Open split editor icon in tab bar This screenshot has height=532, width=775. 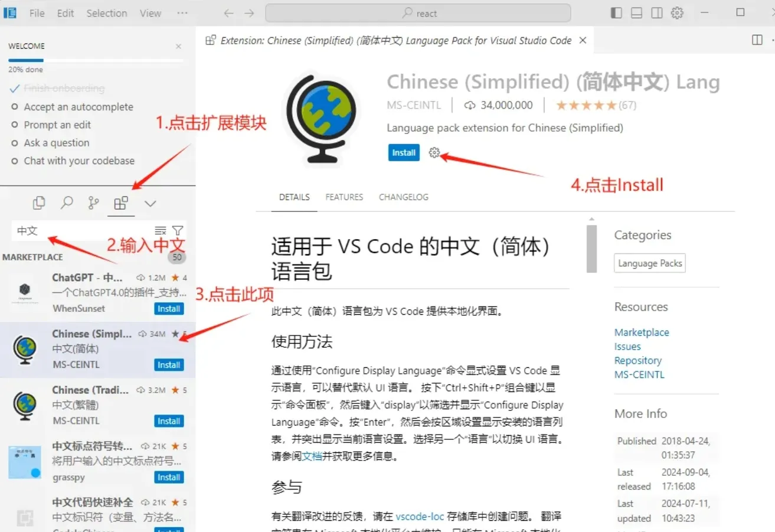pos(757,40)
